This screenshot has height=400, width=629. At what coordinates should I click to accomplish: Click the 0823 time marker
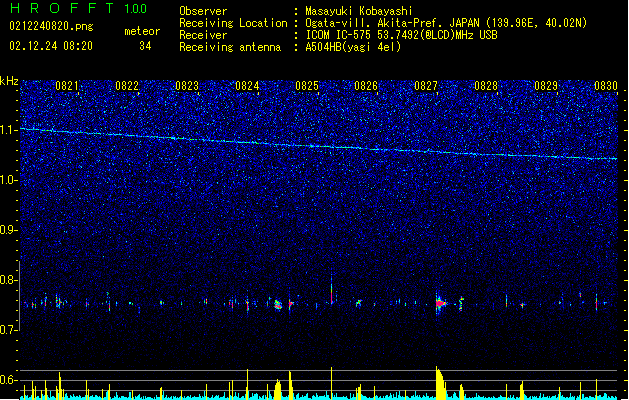187,86
